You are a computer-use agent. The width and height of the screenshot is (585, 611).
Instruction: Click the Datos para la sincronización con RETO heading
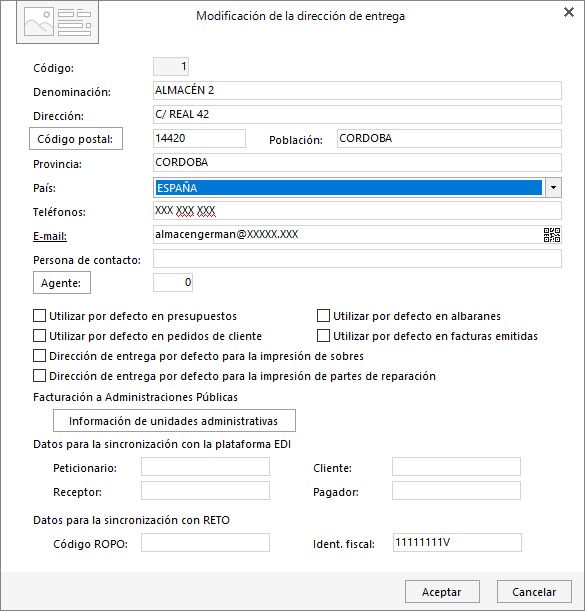(x=131, y=520)
